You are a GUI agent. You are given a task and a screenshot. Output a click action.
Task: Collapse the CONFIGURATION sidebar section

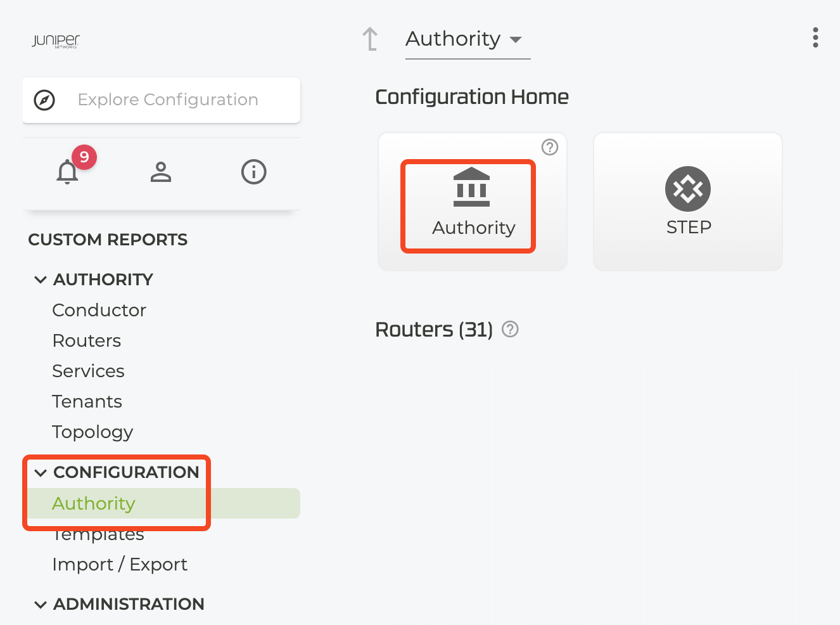click(x=41, y=472)
